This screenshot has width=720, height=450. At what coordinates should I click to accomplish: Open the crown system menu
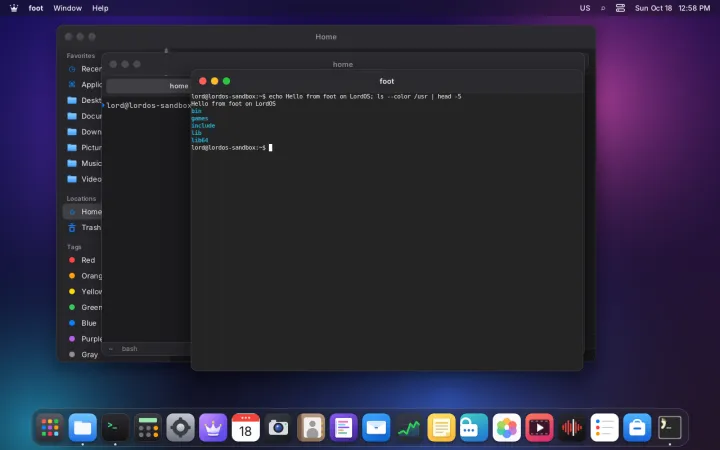click(x=14, y=8)
